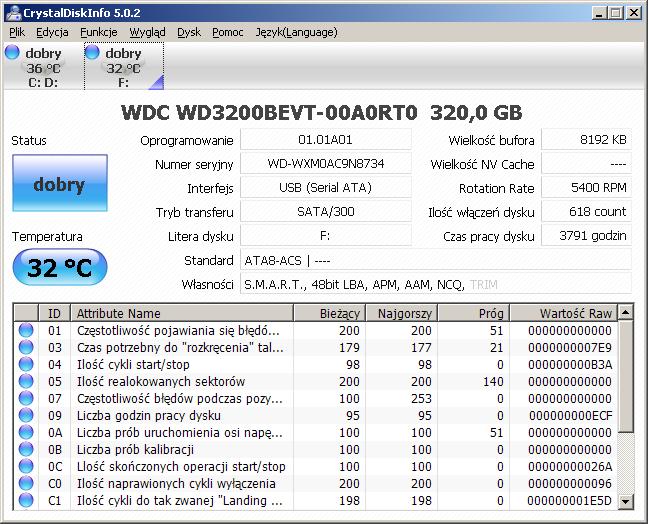The width and height of the screenshot is (648, 524).
Task: Maximize the CrystalDiskInfo window
Action: [x=615, y=13]
